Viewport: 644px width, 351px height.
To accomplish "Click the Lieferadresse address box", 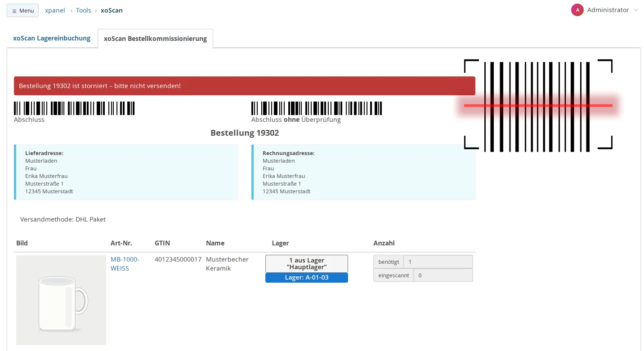I will tap(126, 172).
